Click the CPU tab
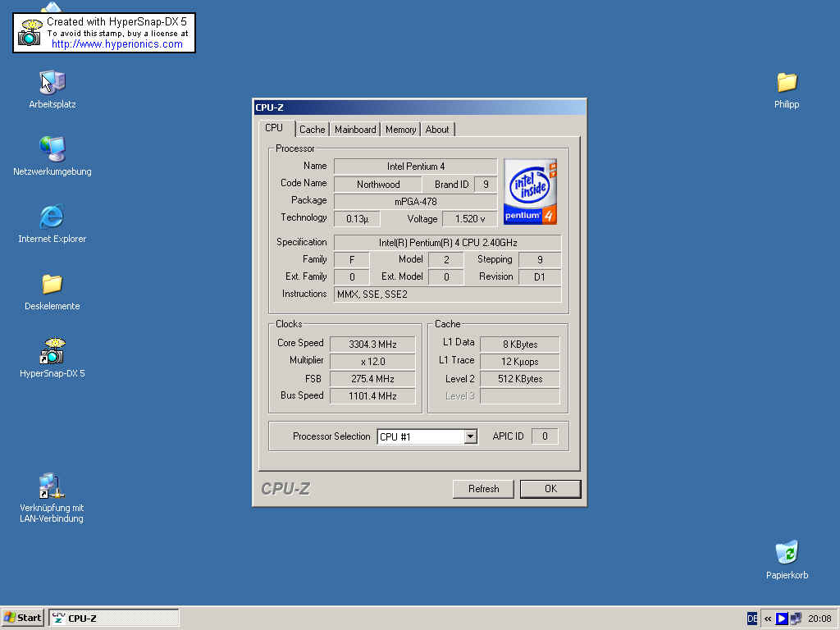 point(274,128)
